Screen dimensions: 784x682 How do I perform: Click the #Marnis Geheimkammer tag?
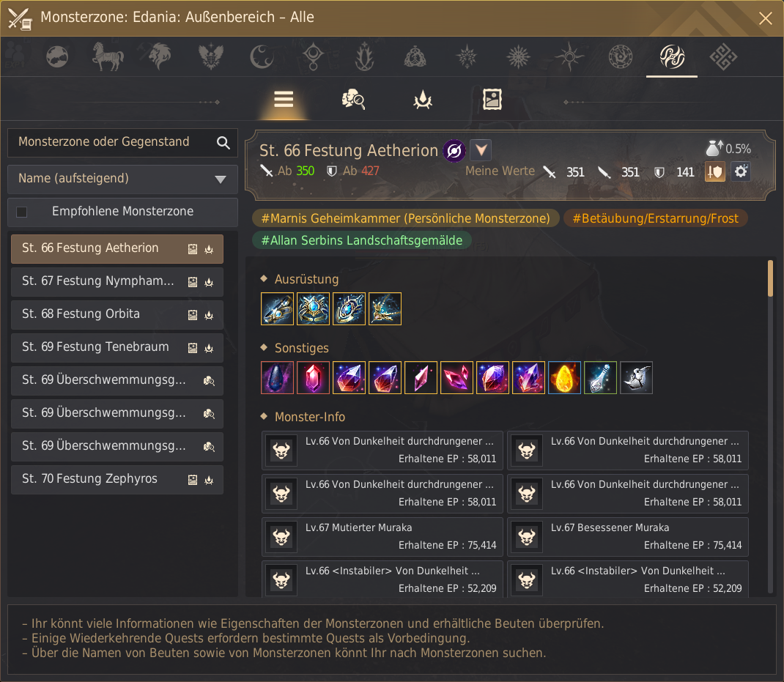pyautogui.click(x=405, y=218)
